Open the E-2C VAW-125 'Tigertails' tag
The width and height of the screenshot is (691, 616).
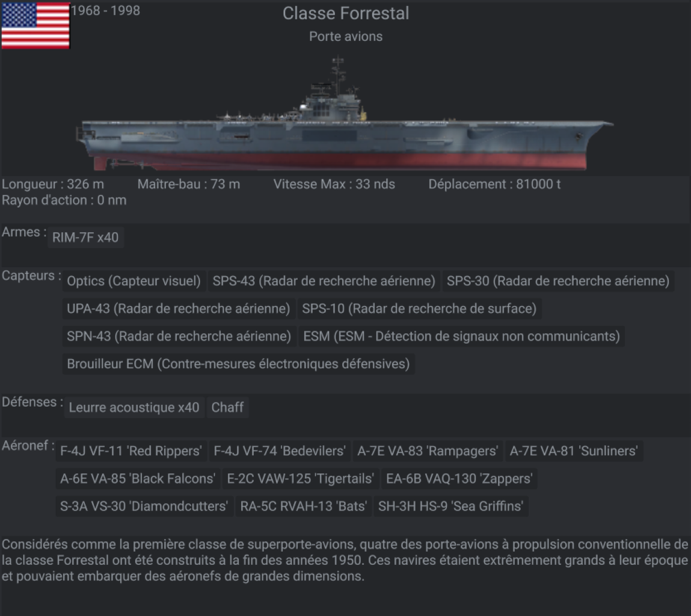point(301,478)
